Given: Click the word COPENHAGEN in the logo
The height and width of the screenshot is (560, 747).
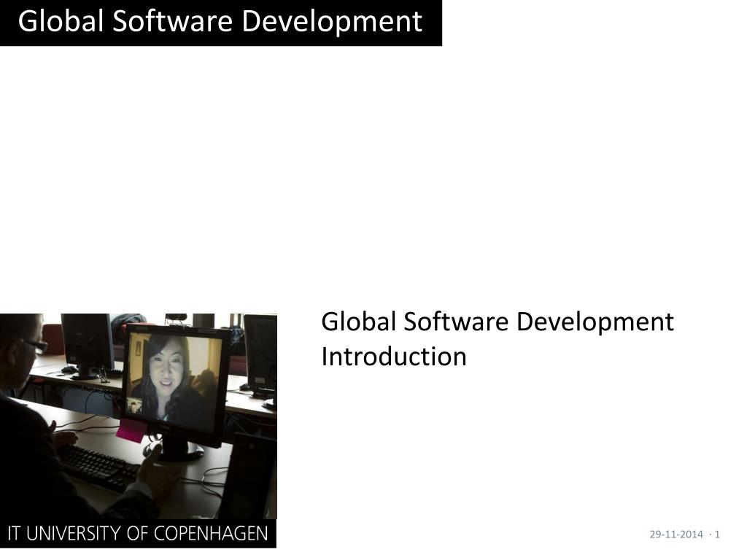Looking at the screenshot, I should [211, 533].
